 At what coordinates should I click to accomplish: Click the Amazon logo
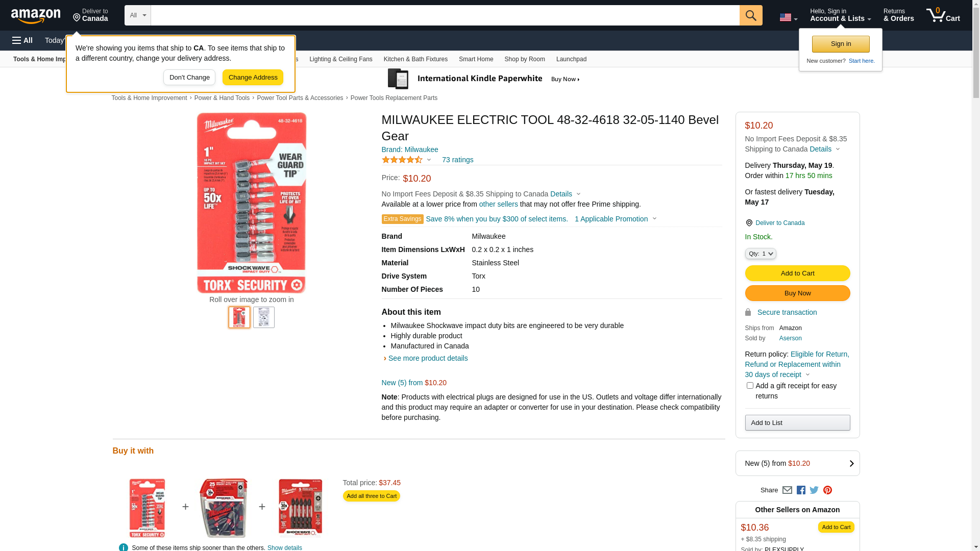pyautogui.click(x=36, y=16)
